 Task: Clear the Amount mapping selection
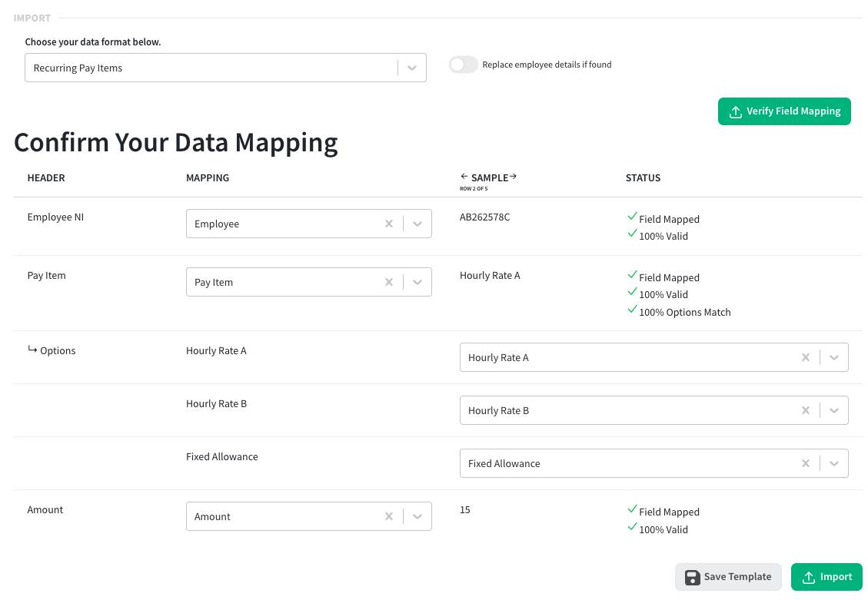tap(389, 516)
